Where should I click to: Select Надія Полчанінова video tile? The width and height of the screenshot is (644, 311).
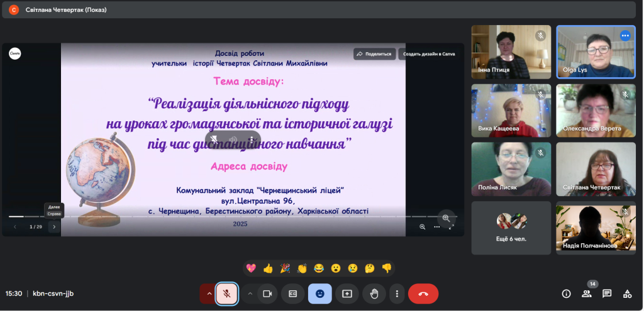pyautogui.click(x=596, y=227)
